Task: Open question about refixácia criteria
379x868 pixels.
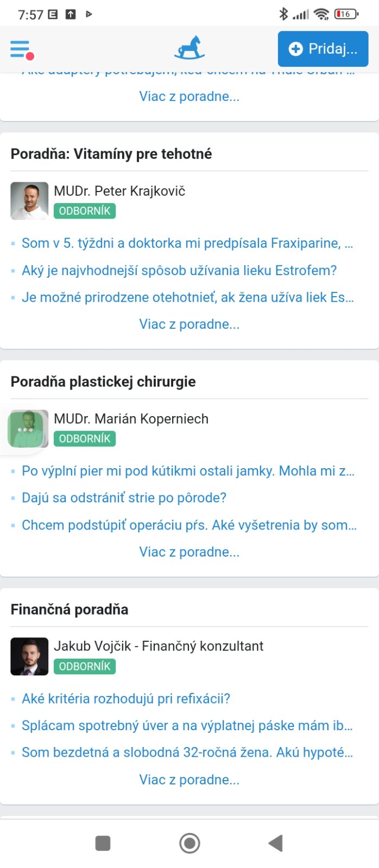Action: click(x=126, y=699)
